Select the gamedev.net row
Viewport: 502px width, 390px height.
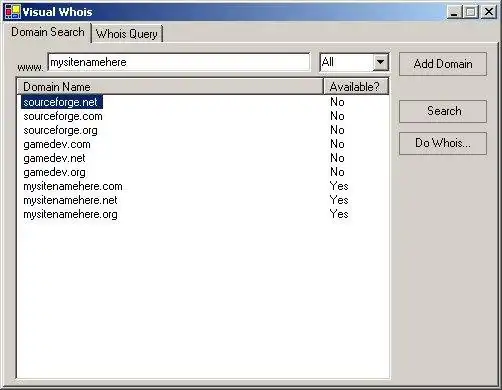pyautogui.click(x=203, y=158)
